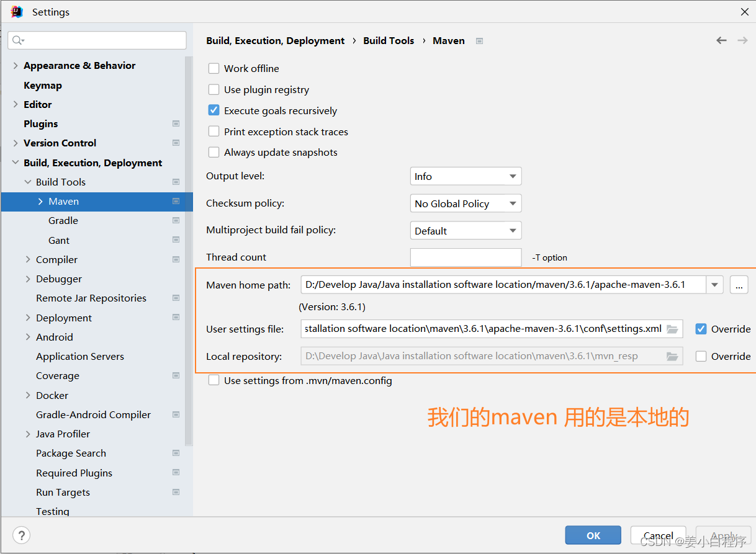Image resolution: width=756 pixels, height=554 pixels.
Task: Click settings tree vertical scrollbar
Action: click(189, 251)
